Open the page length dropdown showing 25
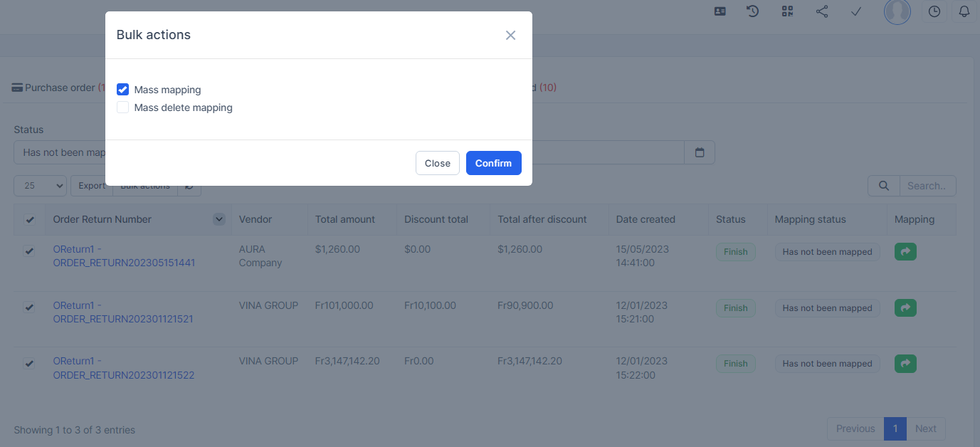This screenshot has width=980, height=447. (40, 186)
